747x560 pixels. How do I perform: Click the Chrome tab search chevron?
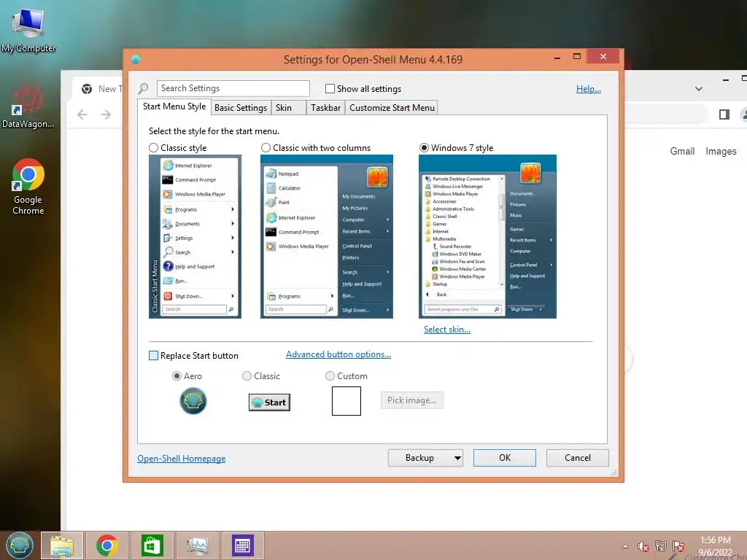698,88
